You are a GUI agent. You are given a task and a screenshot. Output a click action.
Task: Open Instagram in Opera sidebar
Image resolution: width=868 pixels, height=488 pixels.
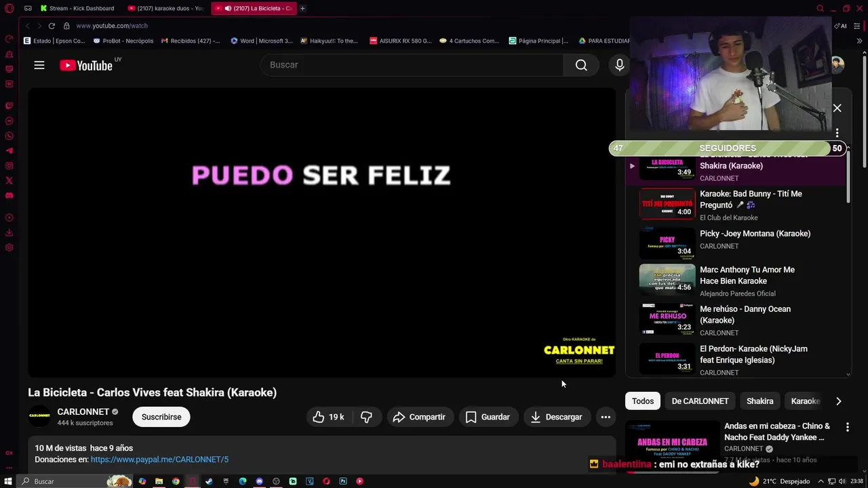point(9,165)
